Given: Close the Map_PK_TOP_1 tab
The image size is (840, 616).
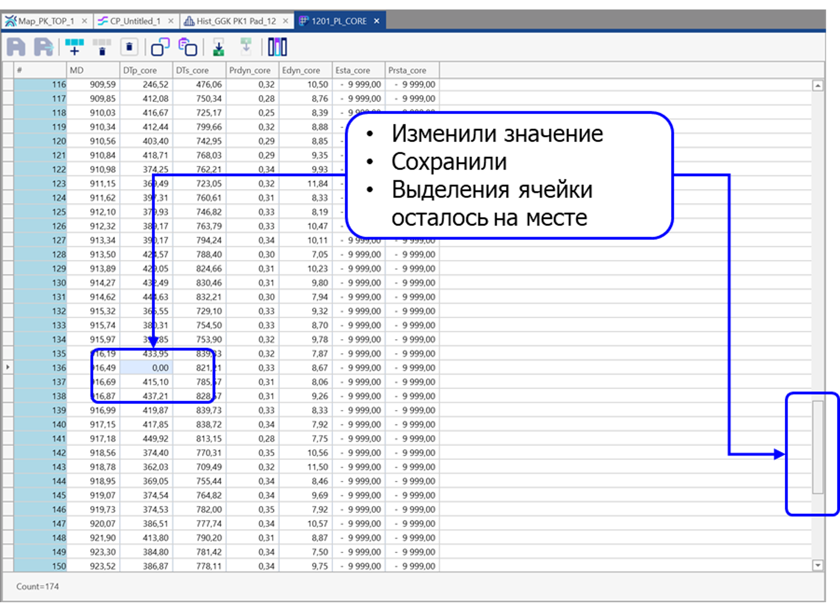Looking at the screenshot, I should pos(84,21).
